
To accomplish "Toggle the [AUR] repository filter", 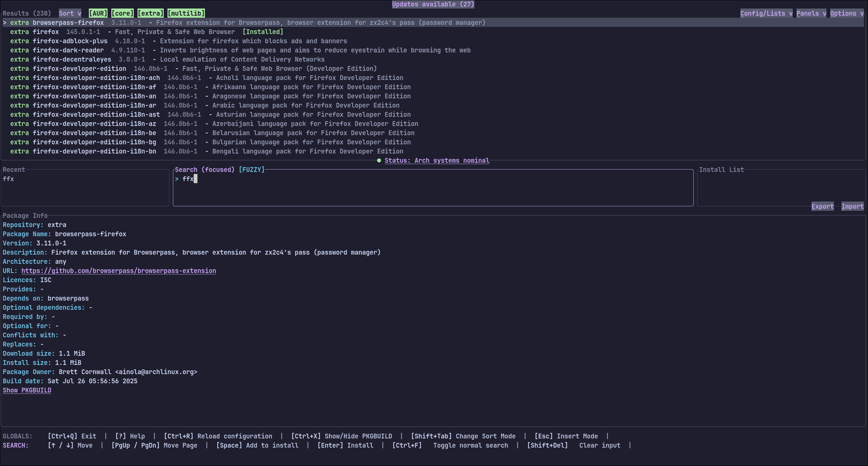I will coord(98,13).
